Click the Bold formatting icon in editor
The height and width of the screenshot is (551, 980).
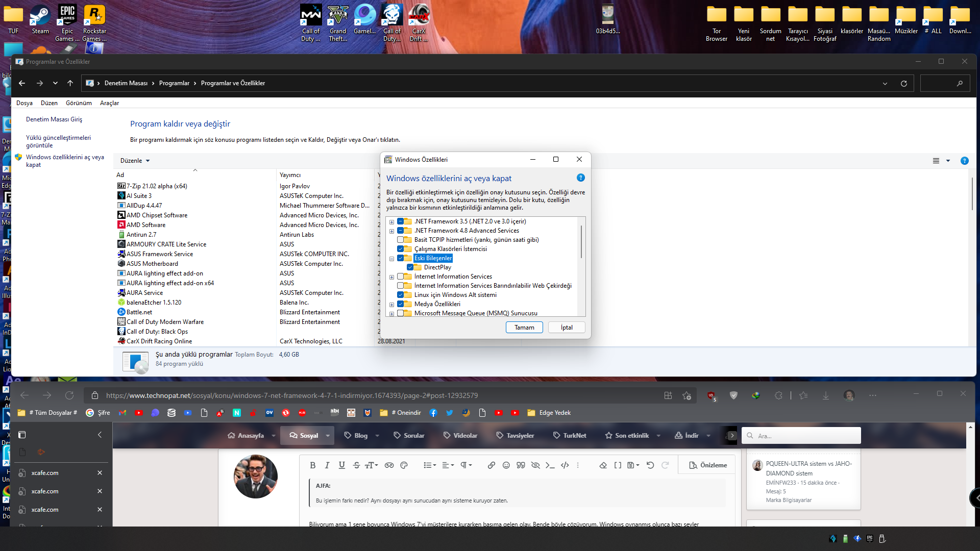tap(313, 465)
